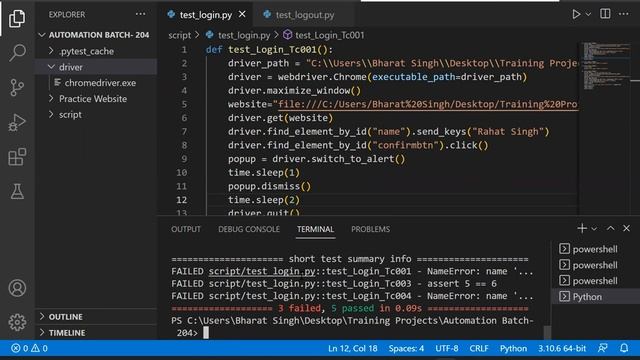The width and height of the screenshot is (640, 360).
Task: Open the Extensions view
Action: 17,157
